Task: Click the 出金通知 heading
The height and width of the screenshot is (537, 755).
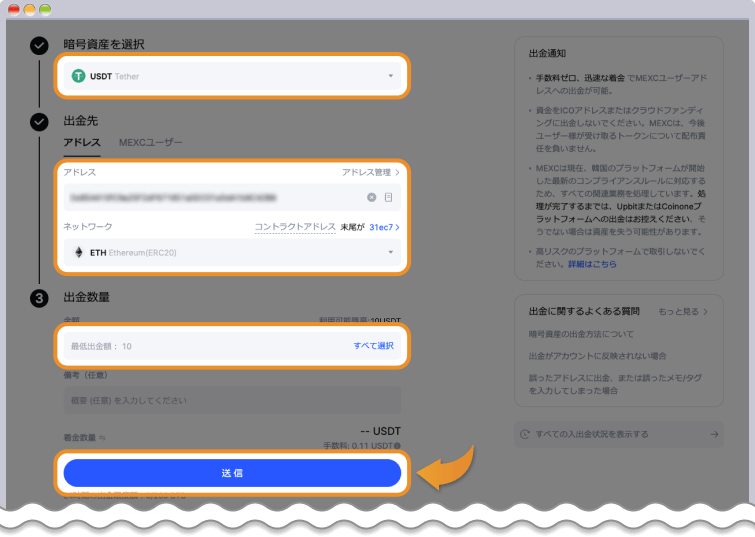Action: tap(547, 53)
